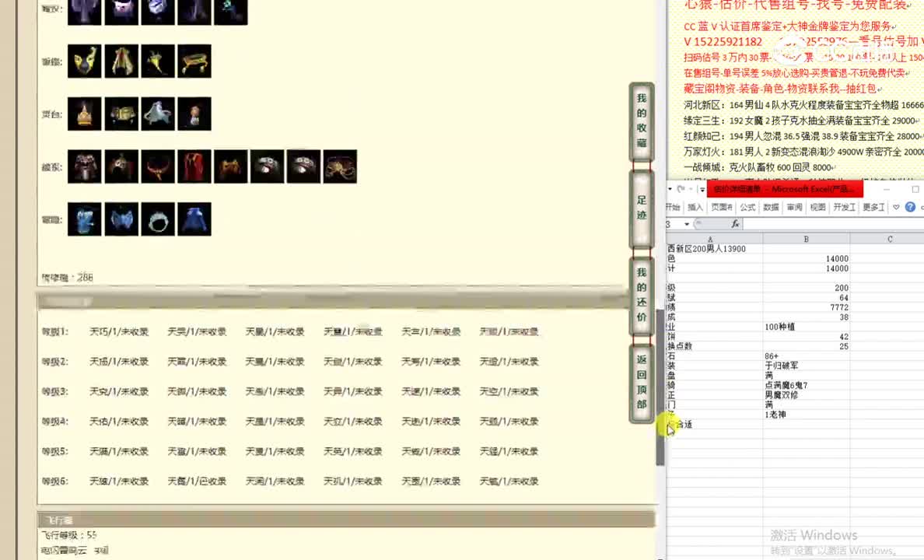924x560 pixels.
Task: Click the 天佑/1/未收录 entry in 等级4 row
Action: 119,422
